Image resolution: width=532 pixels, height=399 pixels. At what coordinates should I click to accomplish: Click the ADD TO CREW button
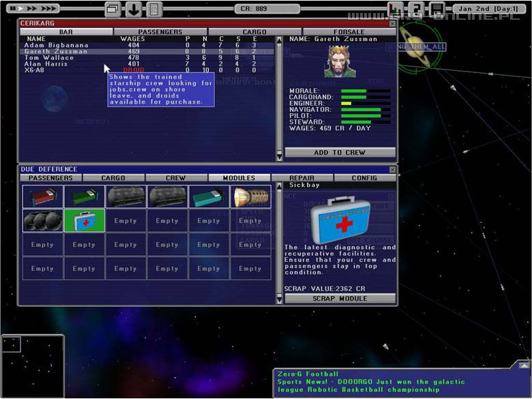pyautogui.click(x=340, y=152)
